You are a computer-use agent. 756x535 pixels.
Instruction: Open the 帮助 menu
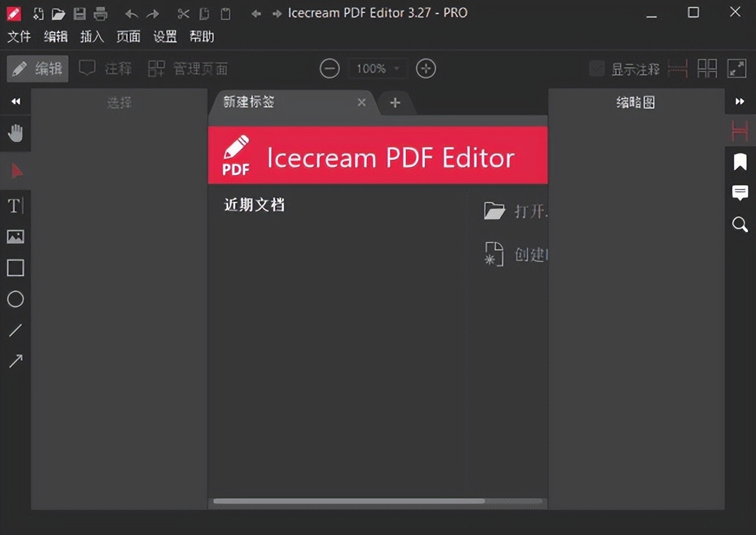pos(201,37)
